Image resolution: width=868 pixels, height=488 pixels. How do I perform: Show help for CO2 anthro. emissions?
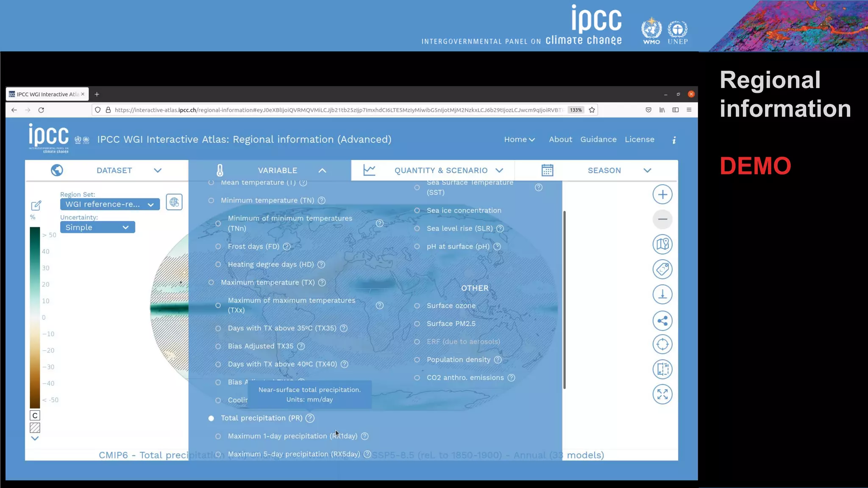tap(512, 377)
